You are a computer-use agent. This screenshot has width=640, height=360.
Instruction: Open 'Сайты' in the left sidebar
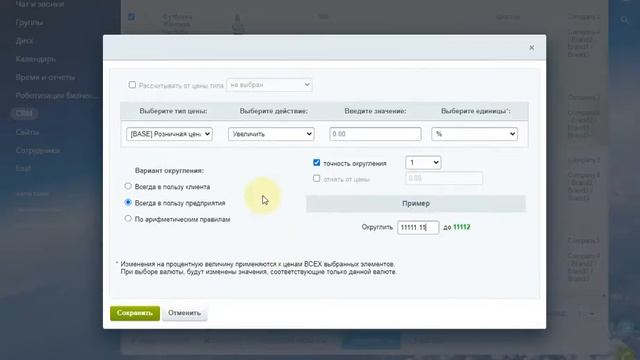[x=27, y=132]
